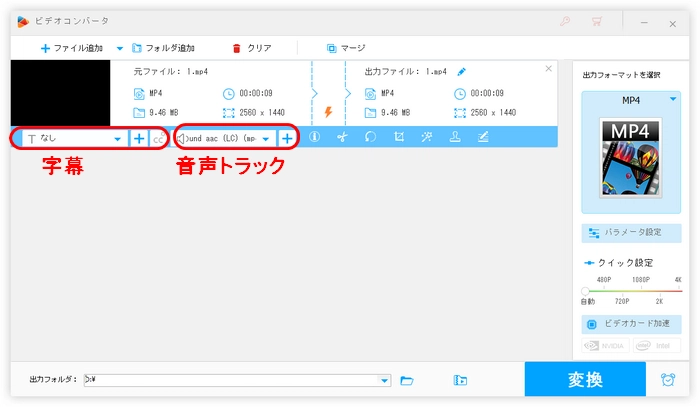This screenshot has width=700, height=407.
Task: Set quality slider to 1080P
Action: 631,291
